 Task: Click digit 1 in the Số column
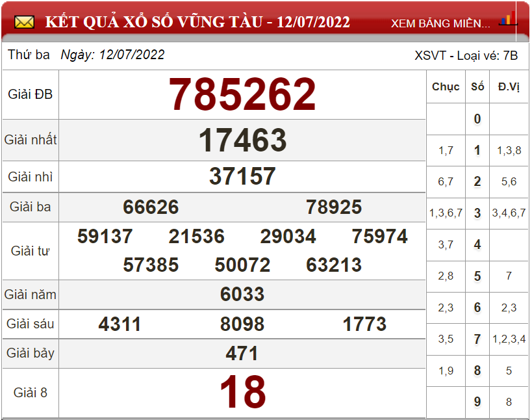(x=477, y=150)
